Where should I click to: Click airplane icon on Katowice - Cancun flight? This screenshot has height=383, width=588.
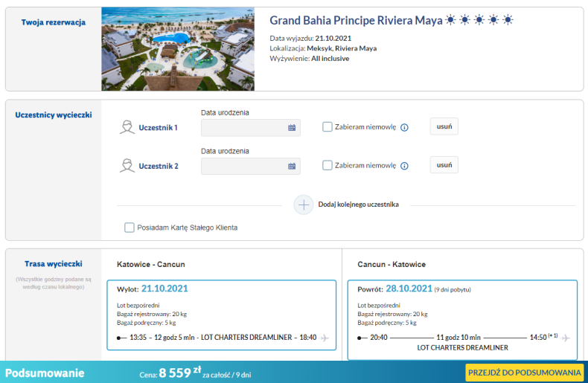[325, 338]
